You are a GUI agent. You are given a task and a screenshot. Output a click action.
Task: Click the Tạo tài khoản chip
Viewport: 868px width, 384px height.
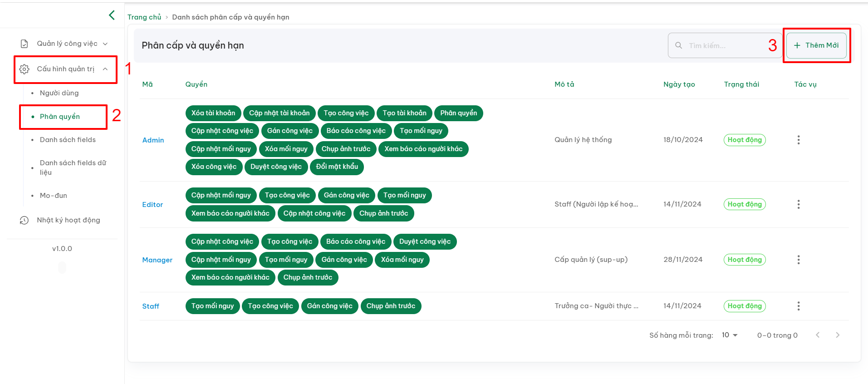click(405, 113)
